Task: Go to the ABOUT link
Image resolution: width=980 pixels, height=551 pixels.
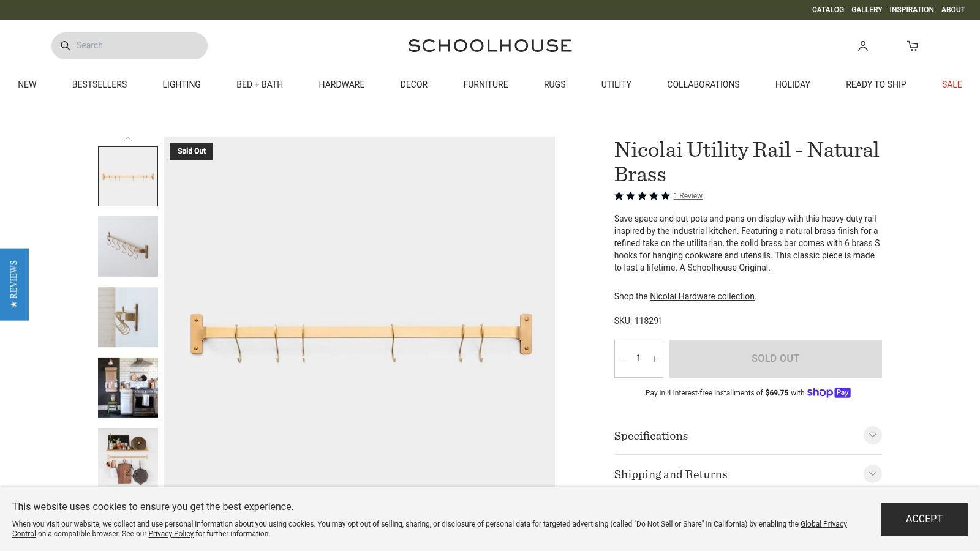Action: pyautogui.click(x=953, y=10)
